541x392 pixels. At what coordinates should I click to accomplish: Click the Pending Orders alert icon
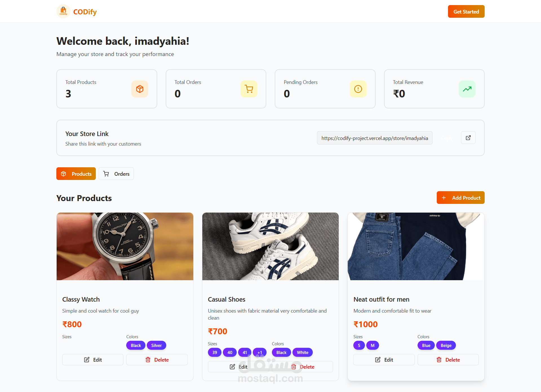tap(358, 89)
